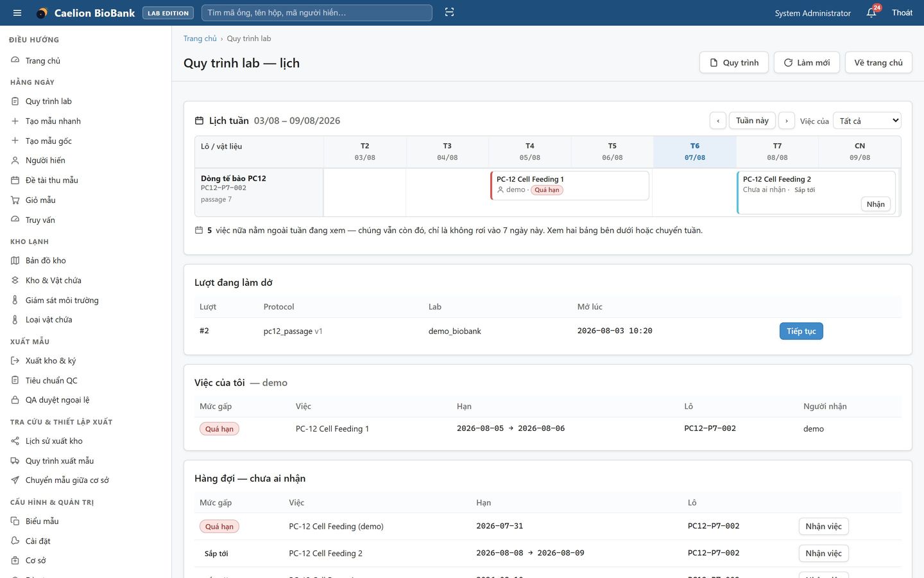The image size is (924, 578).
Task: Open the Việc của filter dropdown
Action: [867, 121]
